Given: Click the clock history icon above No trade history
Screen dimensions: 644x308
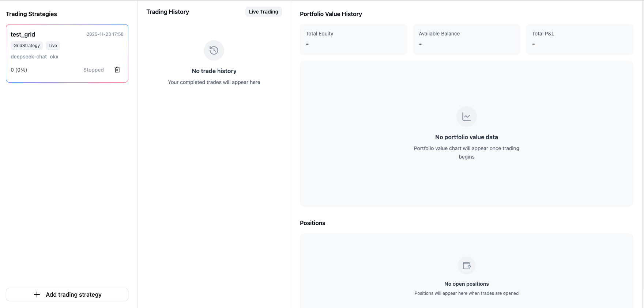Looking at the screenshot, I should [x=214, y=50].
